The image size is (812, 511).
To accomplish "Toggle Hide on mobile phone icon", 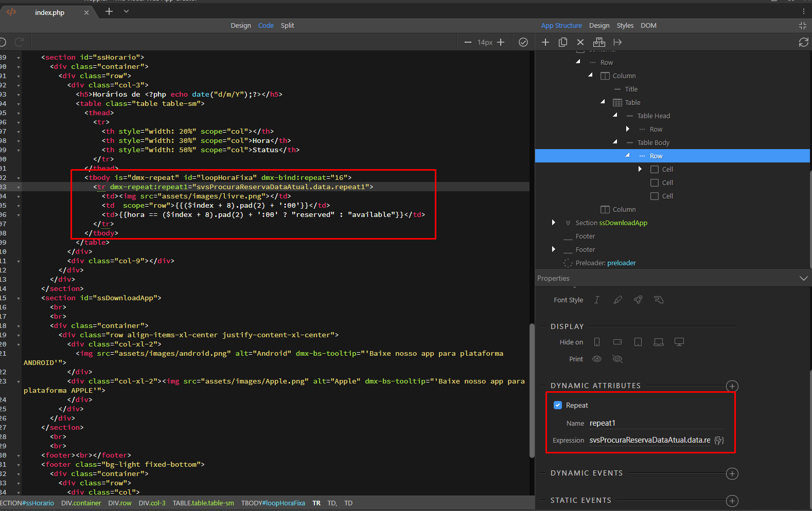I will click(597, 342).
